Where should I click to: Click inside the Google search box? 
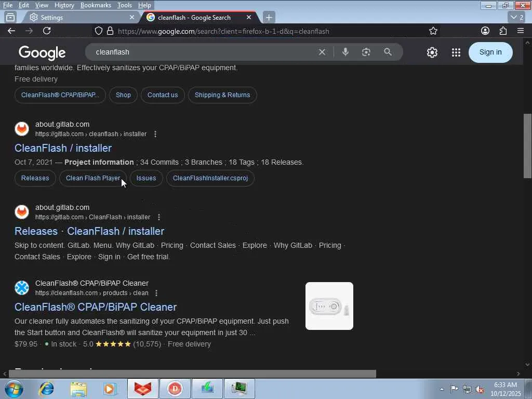204,52
